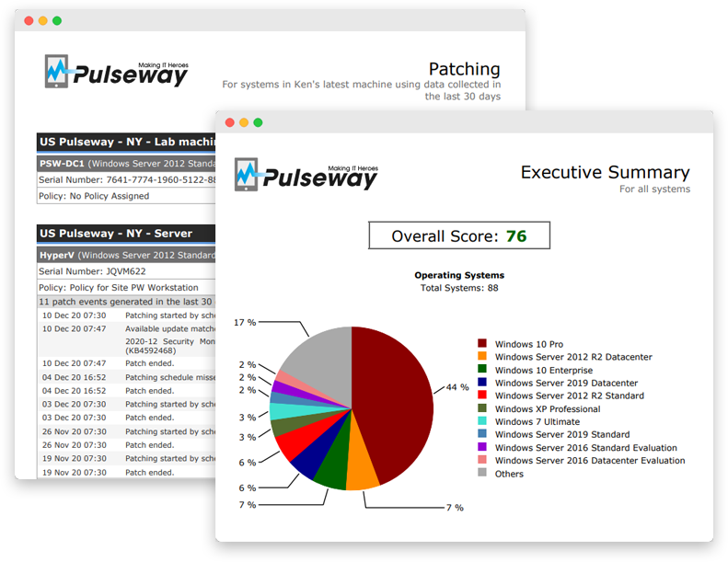The height and width of the screenshot is (562, 728).
Task: Click the PSW-DC1 system row
Action: 126,164
